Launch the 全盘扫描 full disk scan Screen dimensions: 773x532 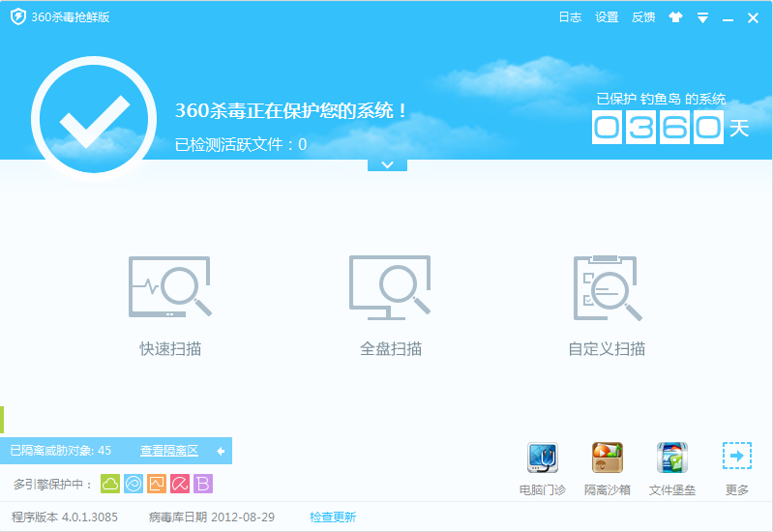390,287
